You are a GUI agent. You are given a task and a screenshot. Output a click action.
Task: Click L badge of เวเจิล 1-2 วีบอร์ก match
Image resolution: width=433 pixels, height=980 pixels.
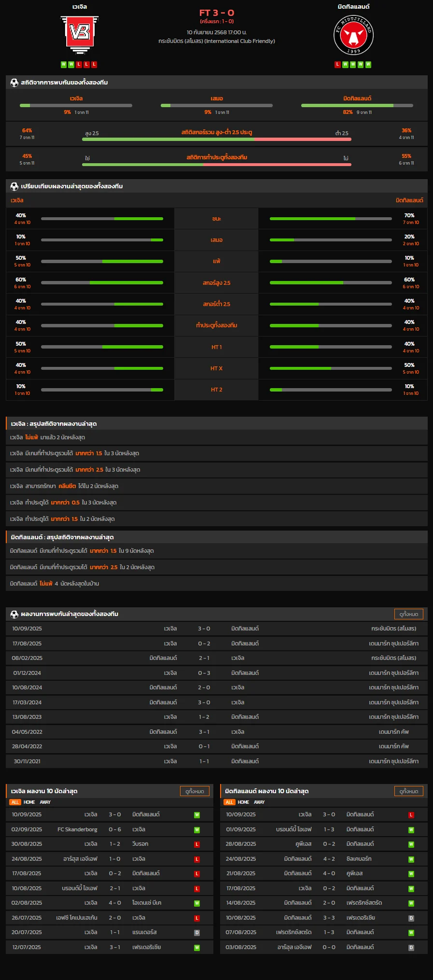tap(197, 844)
